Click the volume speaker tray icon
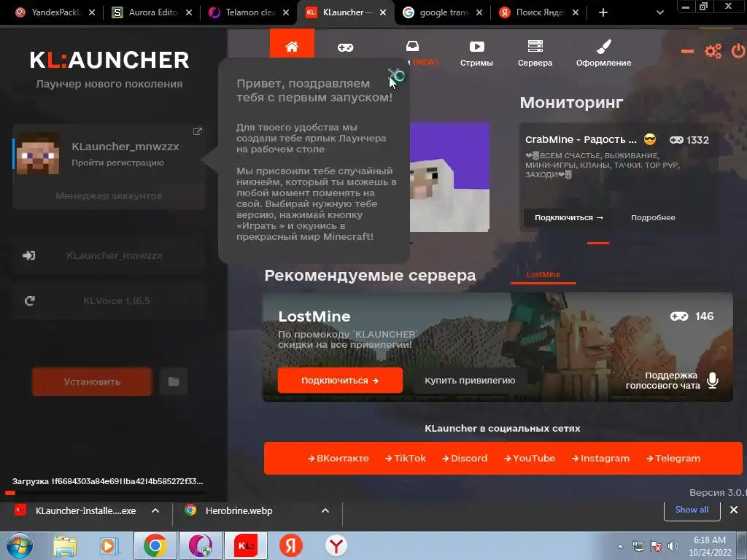The image size is (747, 560). pyautogui.click(x=673, y=546)
